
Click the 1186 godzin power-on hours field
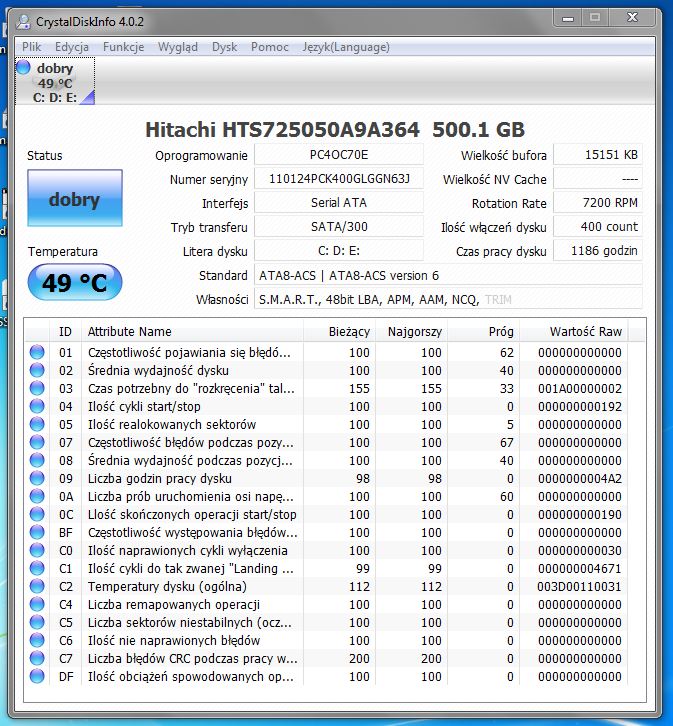click(598, 251)
